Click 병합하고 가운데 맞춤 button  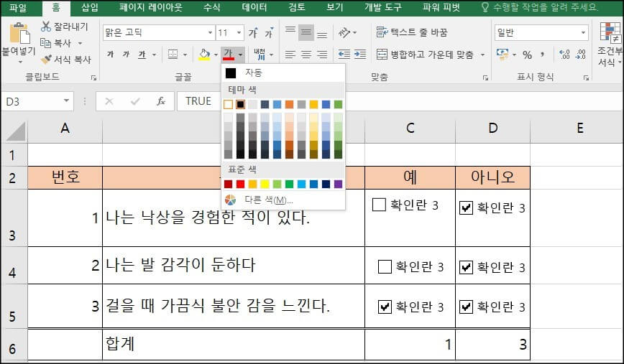[426, 55]
